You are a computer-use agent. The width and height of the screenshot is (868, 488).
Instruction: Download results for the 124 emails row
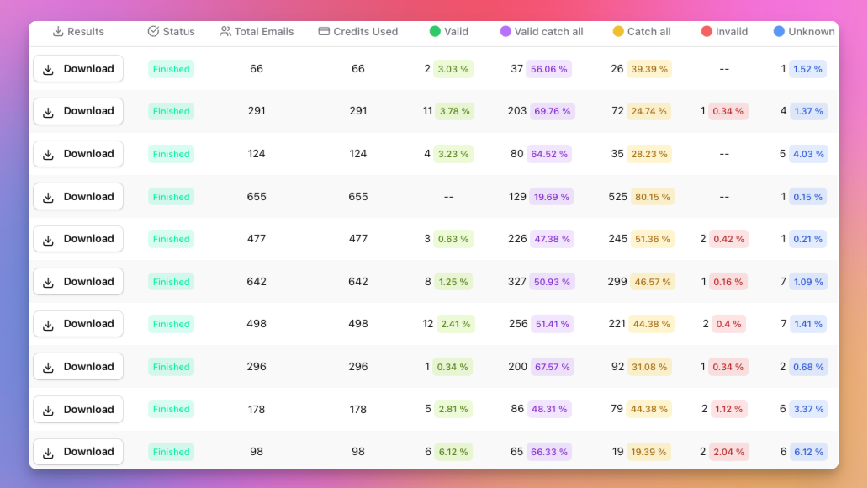pyautogui.click(x=78, y=154)
